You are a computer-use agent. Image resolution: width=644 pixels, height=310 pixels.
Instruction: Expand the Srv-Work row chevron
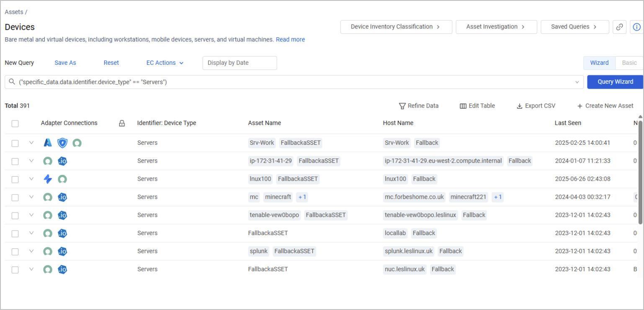pos(31,143)
